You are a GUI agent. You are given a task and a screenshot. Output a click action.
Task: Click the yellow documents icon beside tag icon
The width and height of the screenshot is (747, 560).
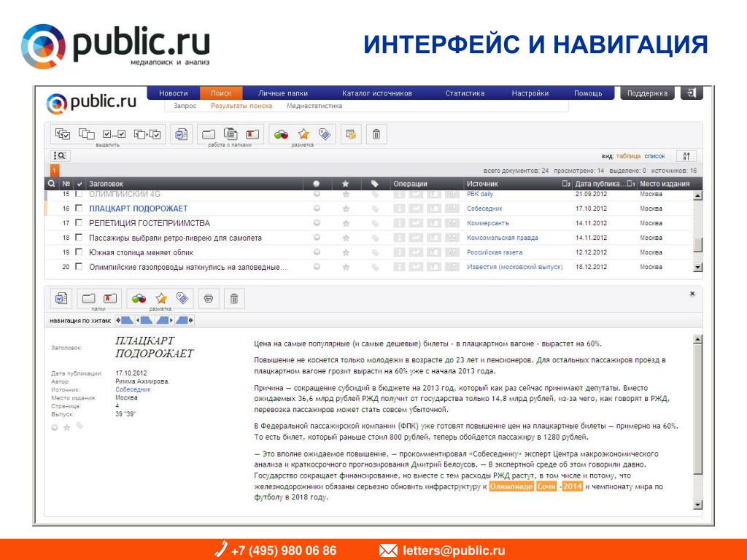point(351,134)
